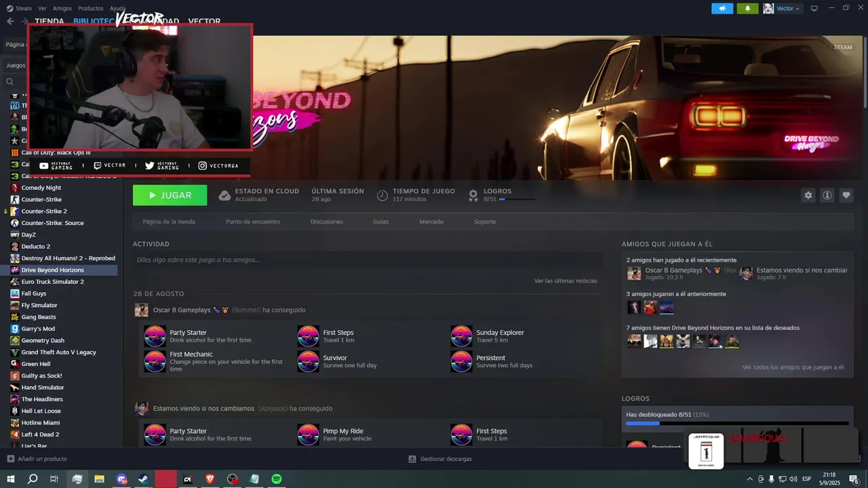Image resolution: width=868 pixels, height=488 pixels.
Task: Click Ver las últimas noticias
Action: (566, 281)
